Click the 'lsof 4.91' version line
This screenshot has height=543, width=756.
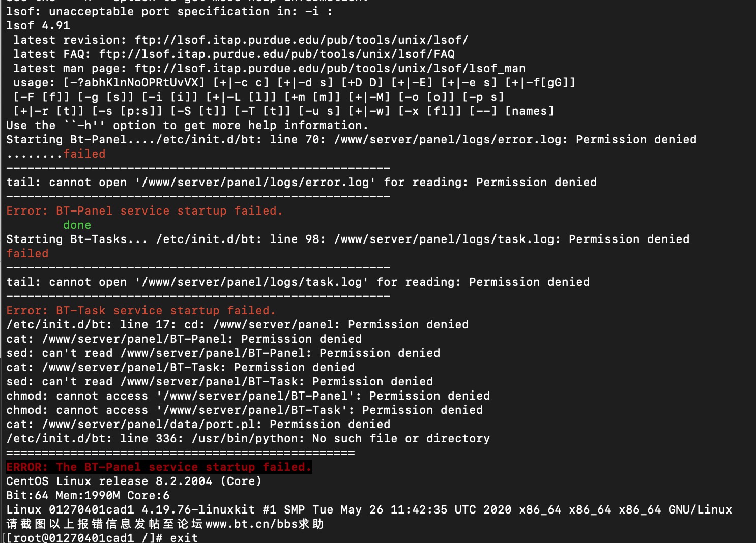click(38, 25)
